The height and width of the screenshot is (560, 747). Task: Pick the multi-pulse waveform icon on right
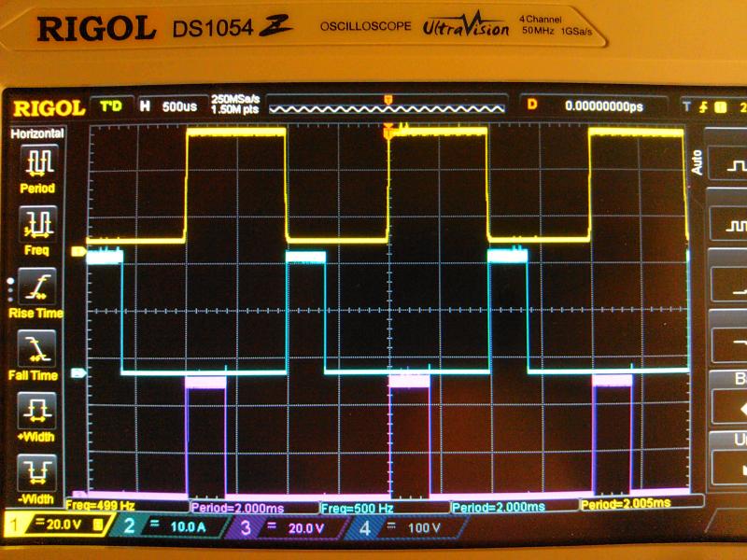pos(729,225)
